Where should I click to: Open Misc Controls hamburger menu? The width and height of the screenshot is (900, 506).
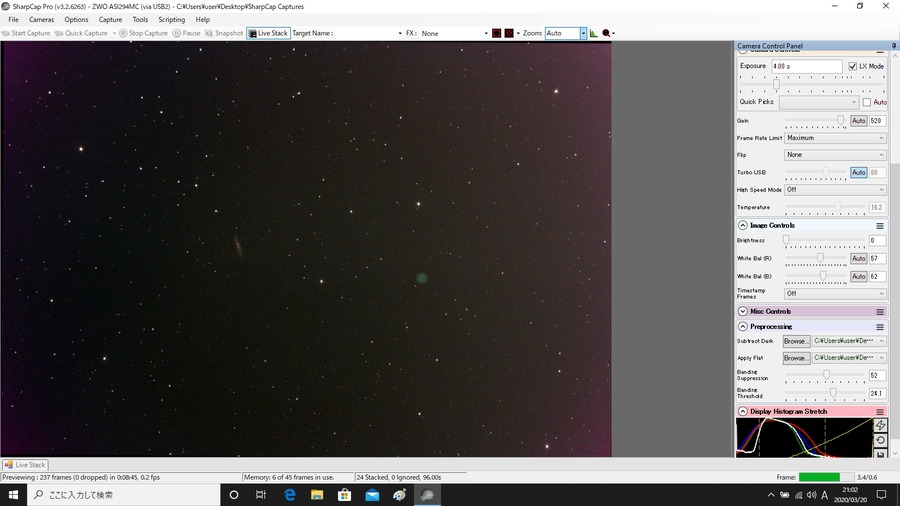(x=880, y=312)
